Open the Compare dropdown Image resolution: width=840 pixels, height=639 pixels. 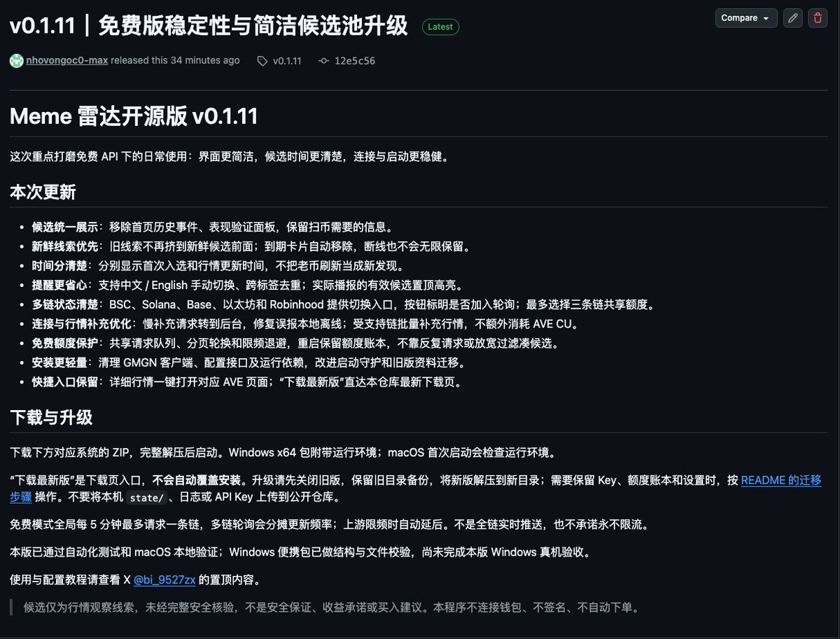click(746, 18)
